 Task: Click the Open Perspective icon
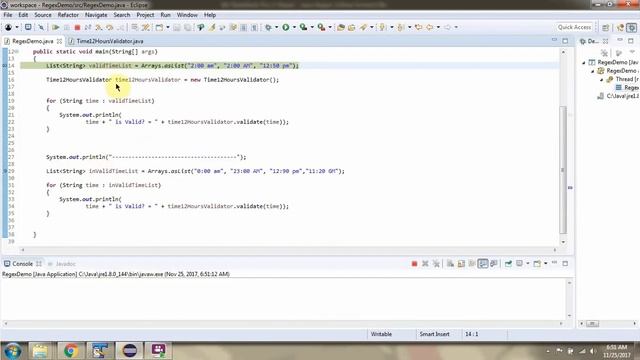click(x=606, y=27)
